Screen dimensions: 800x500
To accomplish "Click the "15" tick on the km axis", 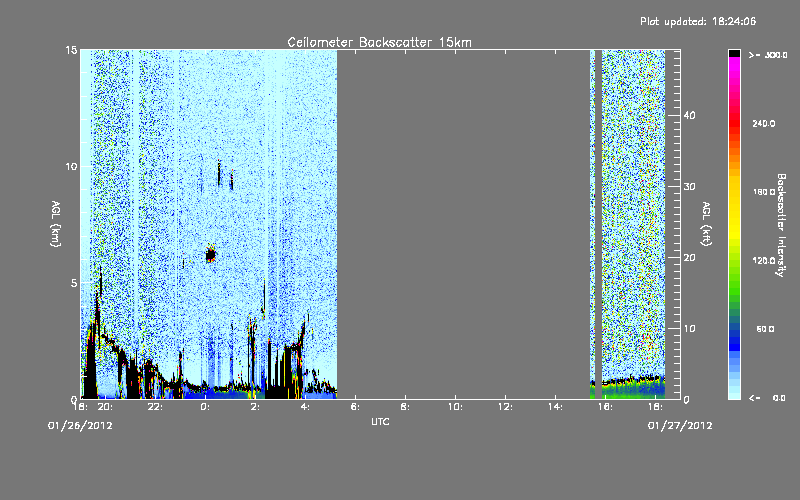I will click(x=71, y=50).
